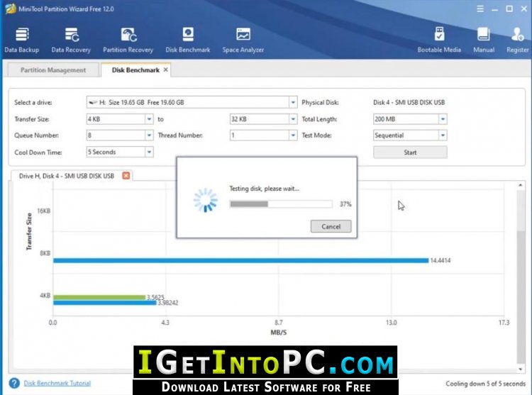Image resolution: width=532 pixels, height=395 pixels.
Task: Click the 8KB blue result bar
Action: [241, 260]
